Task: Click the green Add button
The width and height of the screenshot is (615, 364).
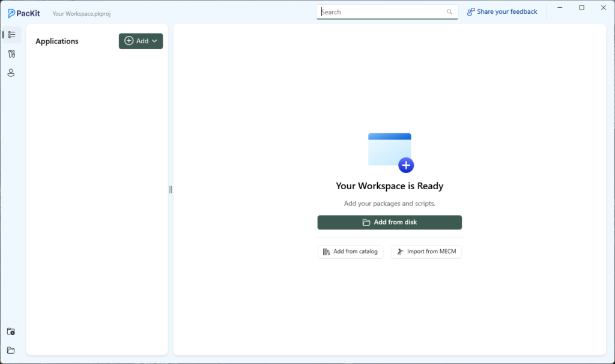Action: pos(141,41)
